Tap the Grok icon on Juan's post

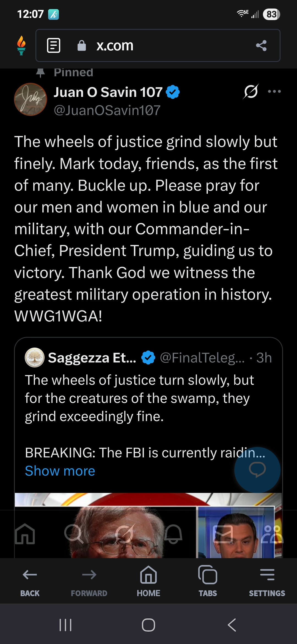tap(251, 91)
